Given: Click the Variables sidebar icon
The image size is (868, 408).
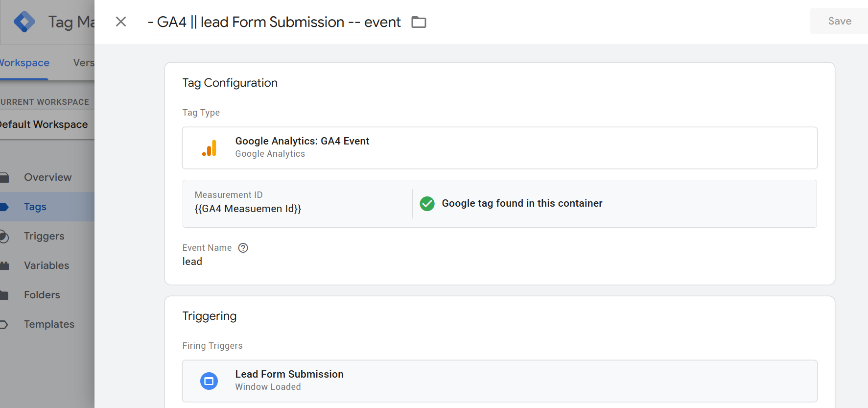Looking at the screenshot, I should coord(4,265).
